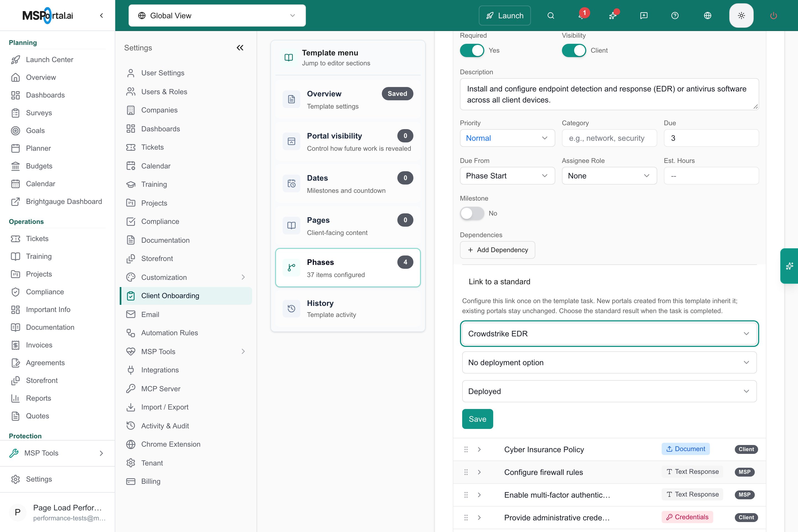798x532 pixels.
Task: Click the search icon in top bar
Action: coord(551,16)
